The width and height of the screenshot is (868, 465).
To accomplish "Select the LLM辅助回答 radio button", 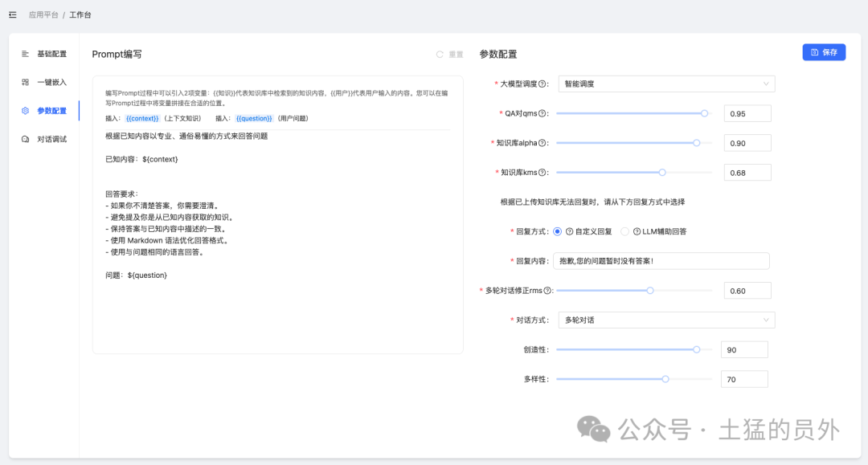I will click(x=625, y=231).
